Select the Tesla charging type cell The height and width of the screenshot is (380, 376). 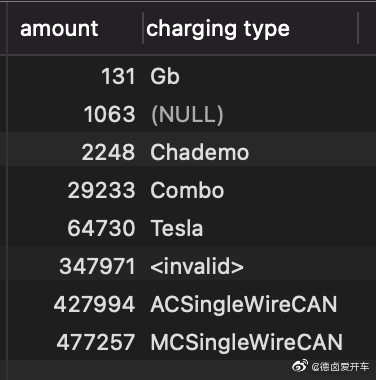pyautogui.click(x=177, y=228)
